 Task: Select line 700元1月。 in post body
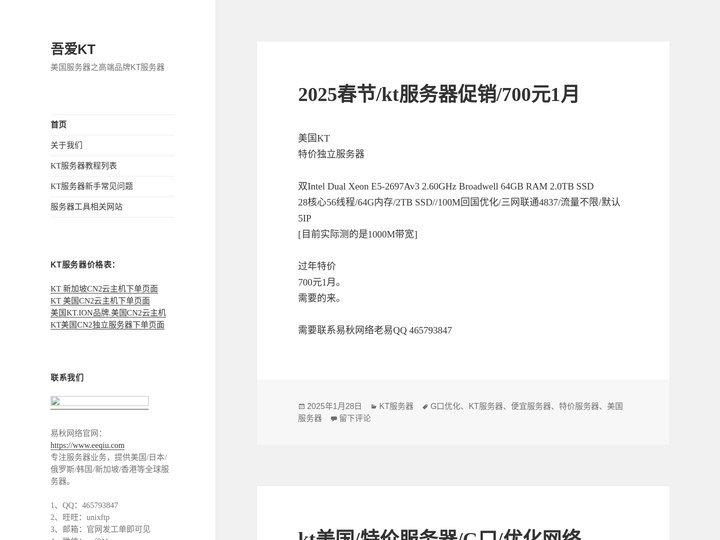[320, 282]
